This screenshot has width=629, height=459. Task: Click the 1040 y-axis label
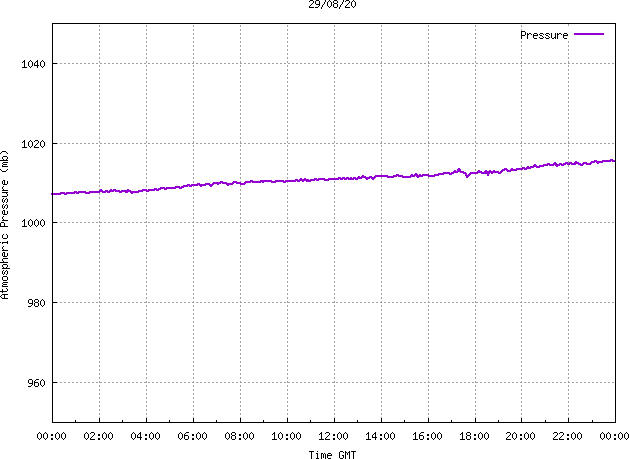34,64
